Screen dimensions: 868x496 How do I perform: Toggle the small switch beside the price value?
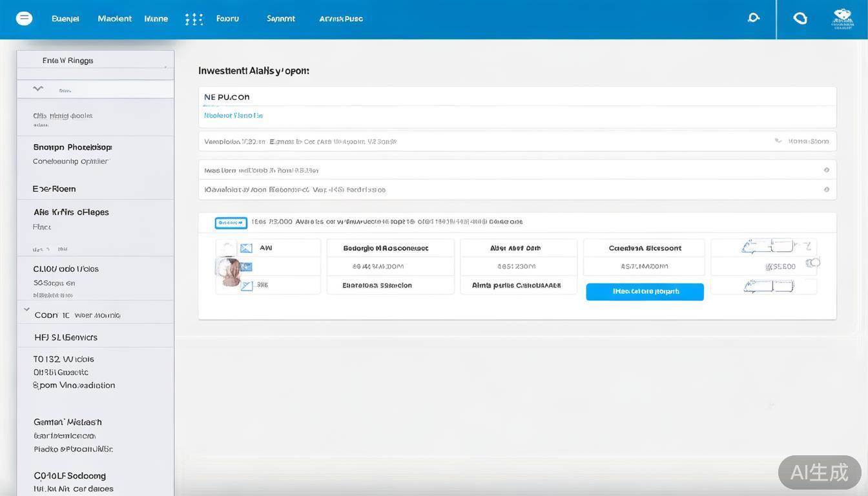tap(813, 263)
